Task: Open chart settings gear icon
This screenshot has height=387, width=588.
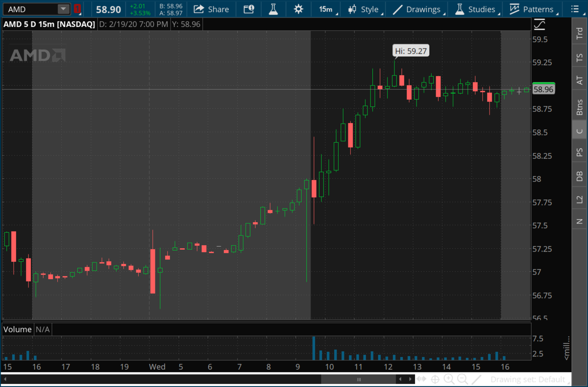Action: [298, 9]
